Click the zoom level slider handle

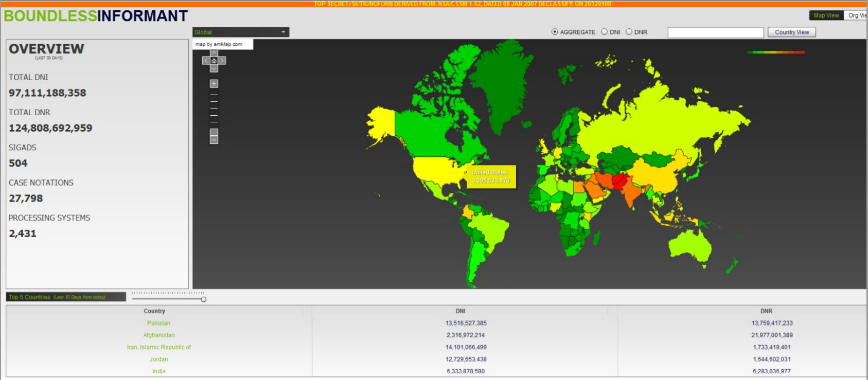(x=214, y=132)
